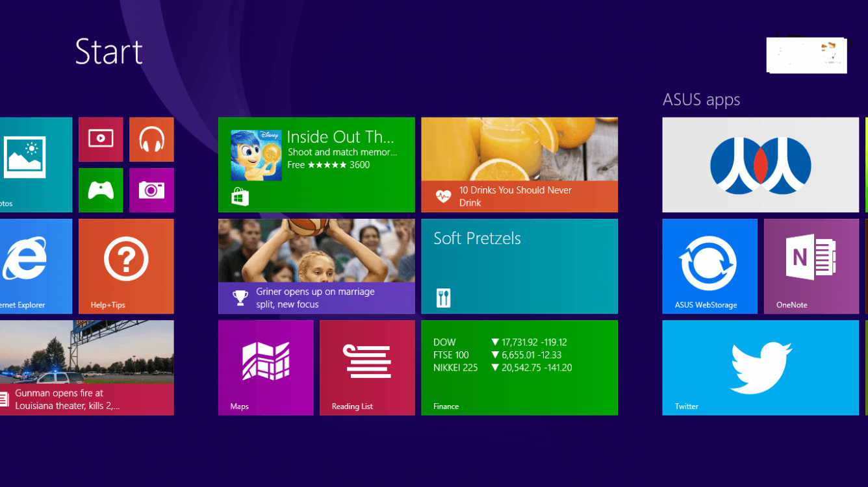
Task: Open the Finance tile
Action: (x=519, y=368)
